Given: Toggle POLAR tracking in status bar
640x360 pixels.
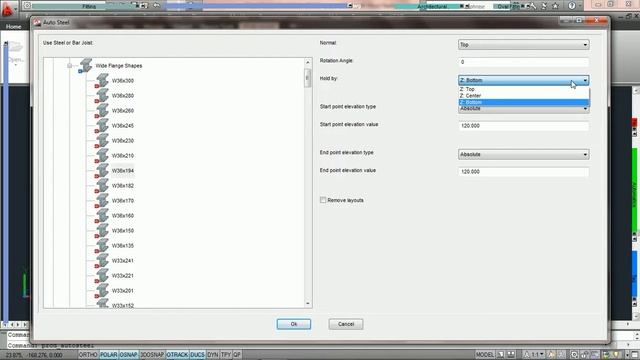Looking at the screenshot, I should pyautogui.click(x=109, y=355).
